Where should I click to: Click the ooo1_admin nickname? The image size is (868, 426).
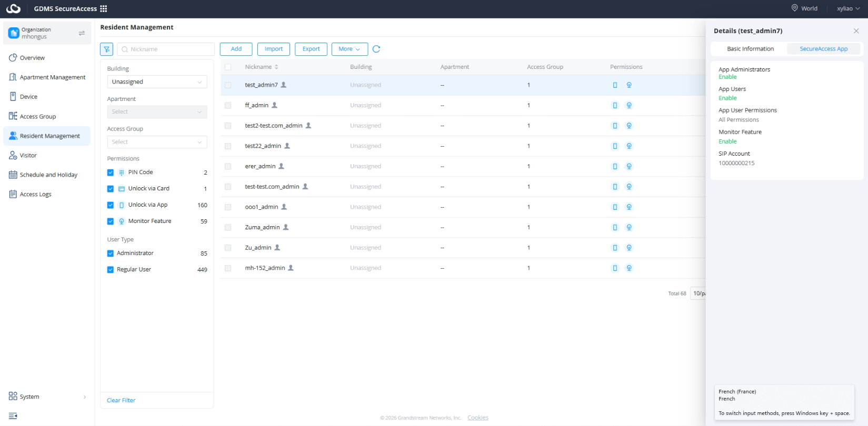262,207
